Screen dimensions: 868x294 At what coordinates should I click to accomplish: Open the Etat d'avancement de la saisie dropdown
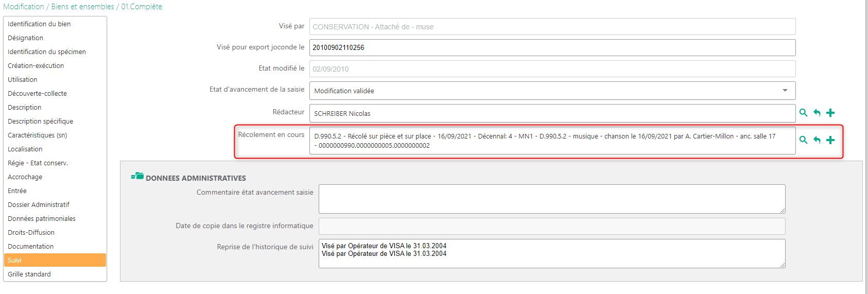pyautogui.click(x=552, y=91)
